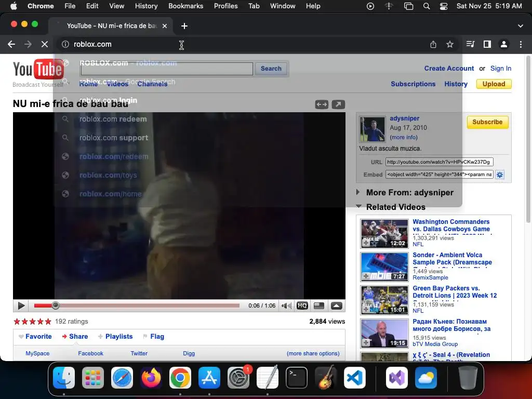Pop out the video player
Image resolution: width=532 pixels, height=399 pixels.
[x=338, y=104]
